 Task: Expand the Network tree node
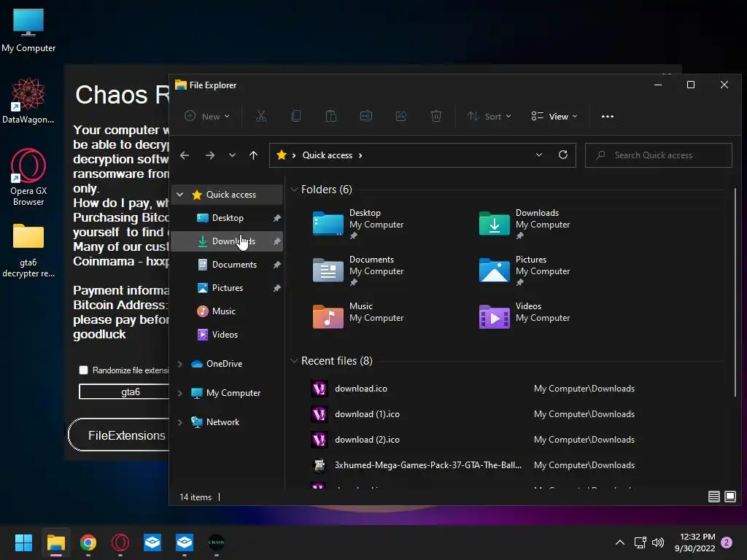tap(180, 422)
